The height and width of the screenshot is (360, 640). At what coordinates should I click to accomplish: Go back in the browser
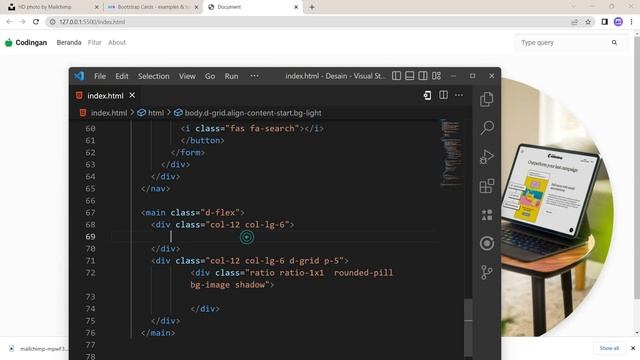[9, 22]
